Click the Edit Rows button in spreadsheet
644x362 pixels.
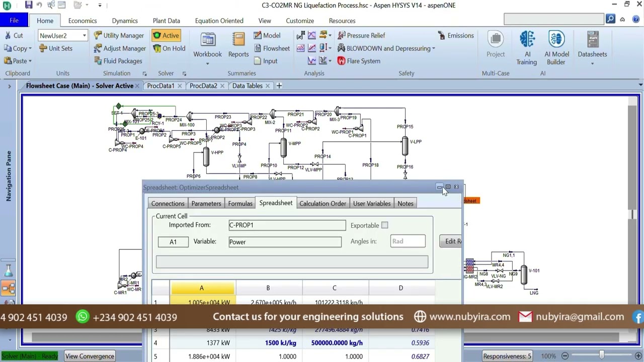[x=451, y=241]
